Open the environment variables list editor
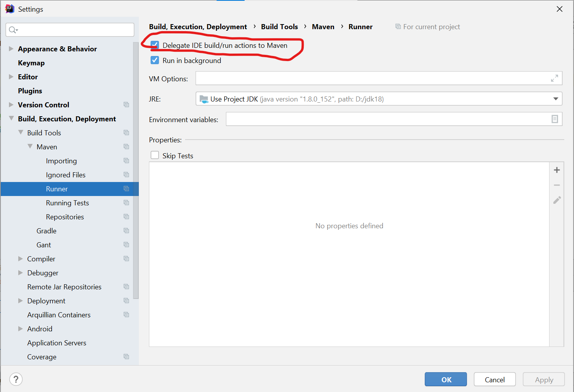Viewport: 574px width, 392px height. 555,119
